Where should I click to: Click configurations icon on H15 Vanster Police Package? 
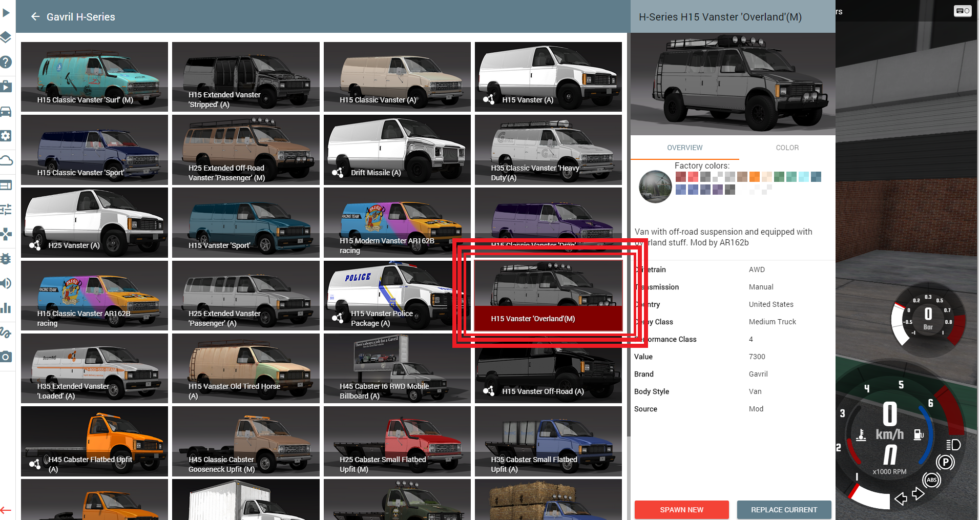point(337,318)
